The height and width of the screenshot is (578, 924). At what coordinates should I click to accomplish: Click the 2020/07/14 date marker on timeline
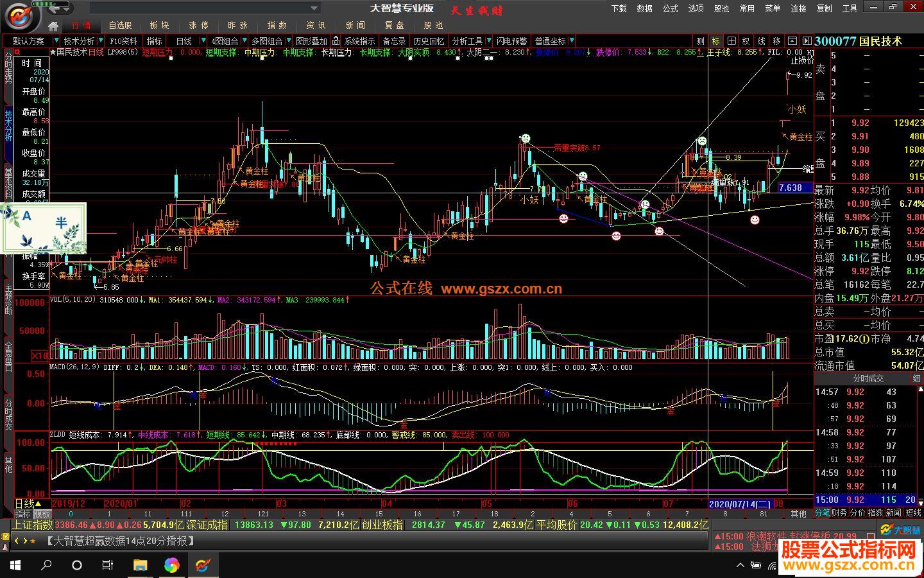click(x=741, y=504)
